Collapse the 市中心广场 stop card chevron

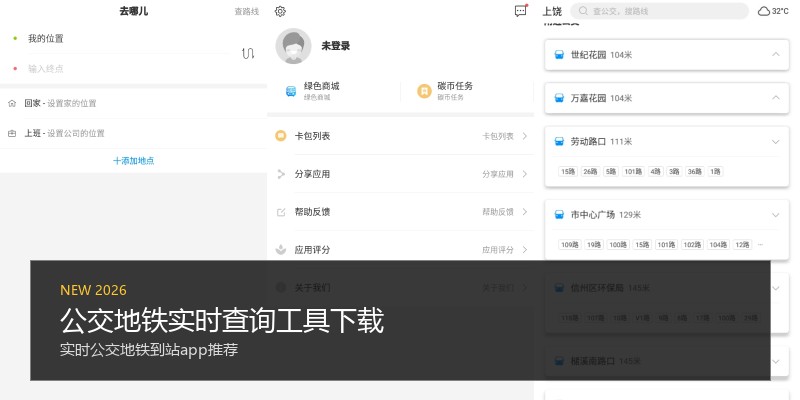[776, 215]
